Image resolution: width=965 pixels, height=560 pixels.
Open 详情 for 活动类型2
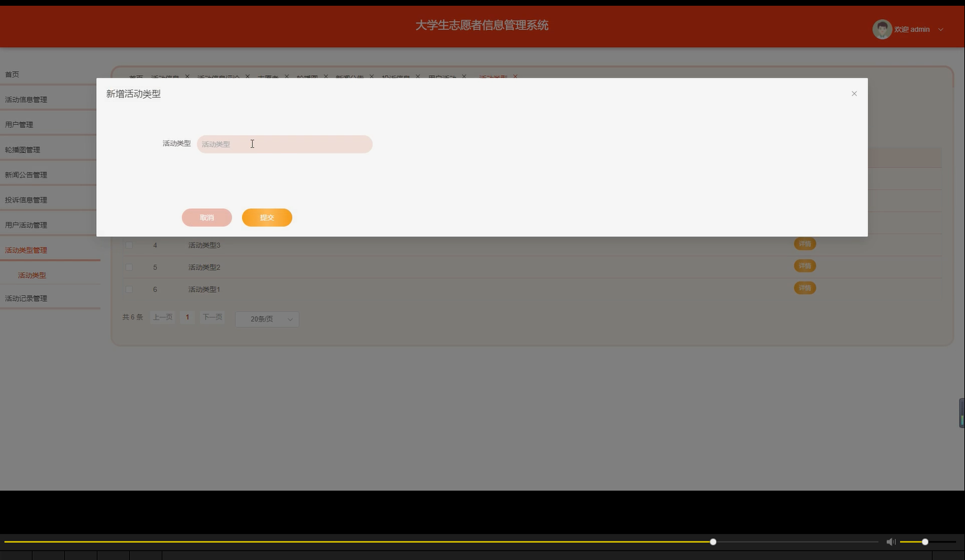click(805, 266)
